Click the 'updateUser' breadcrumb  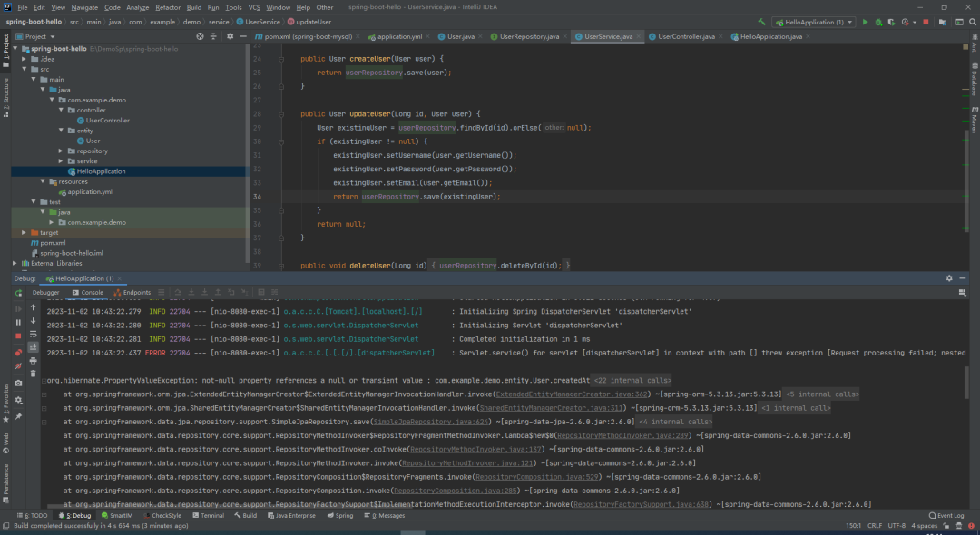point(310,22)
